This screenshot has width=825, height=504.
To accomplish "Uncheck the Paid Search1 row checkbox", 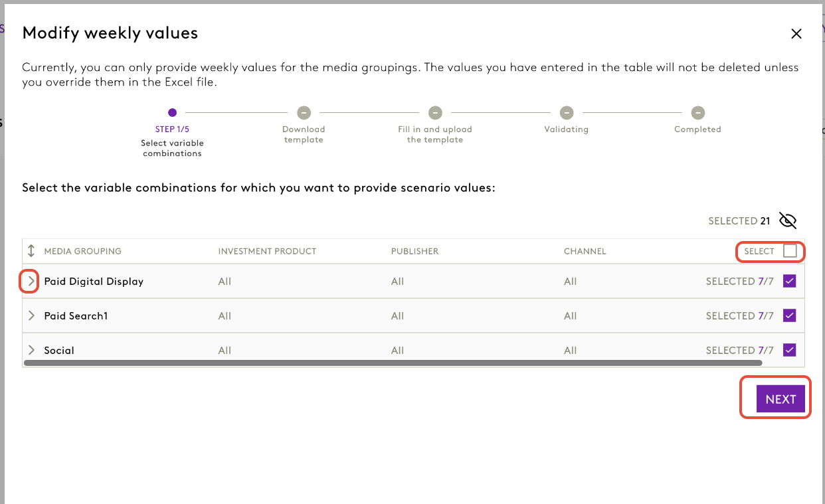I will pyautogui.click(x=790, y=316).
